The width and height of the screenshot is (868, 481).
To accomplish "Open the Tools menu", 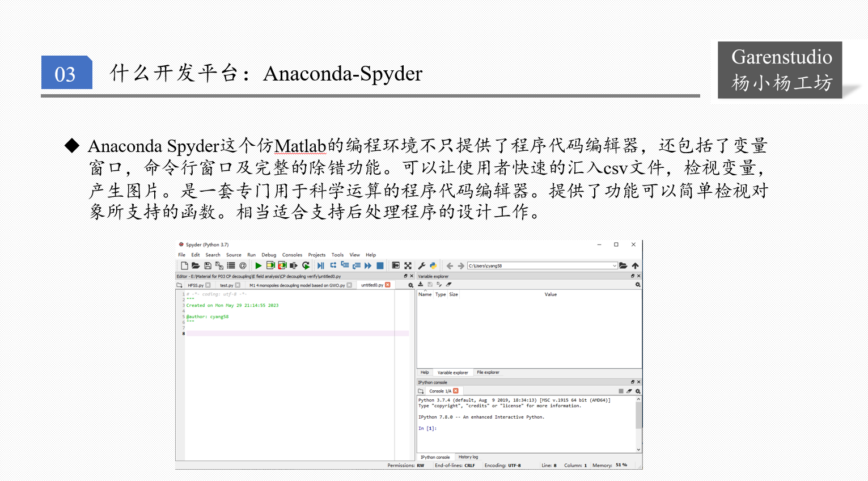I will pyautogui.click(x=337, y=255).
